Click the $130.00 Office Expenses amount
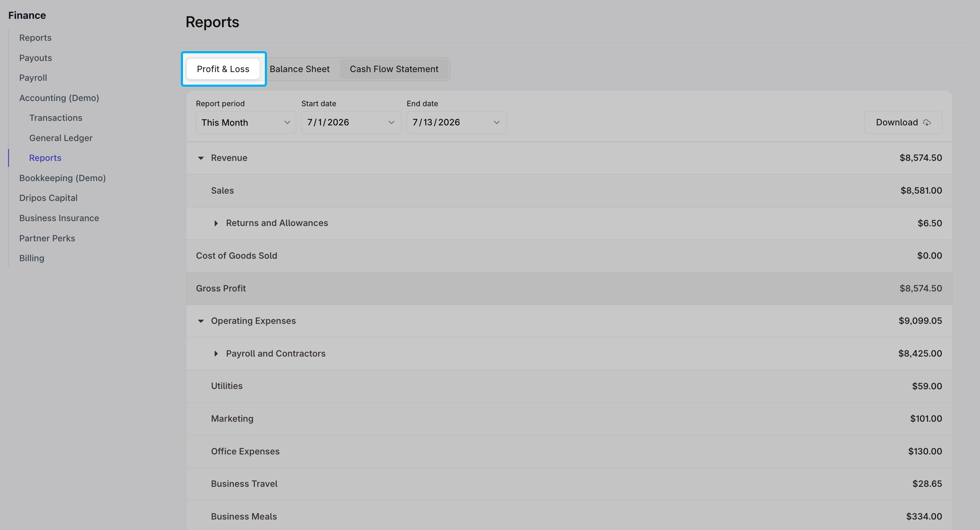The height and width of the screenshot is (530, 980). [925, 451]
